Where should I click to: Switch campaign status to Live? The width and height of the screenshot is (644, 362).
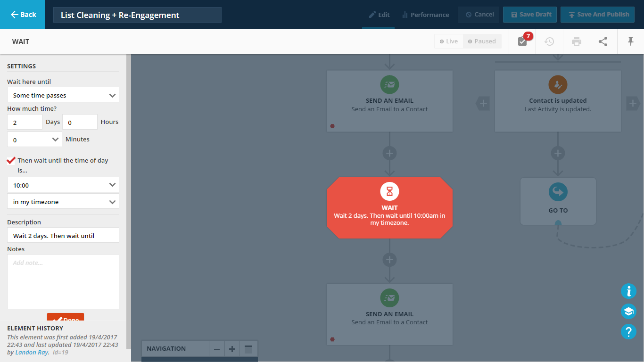tap(448, 41)
